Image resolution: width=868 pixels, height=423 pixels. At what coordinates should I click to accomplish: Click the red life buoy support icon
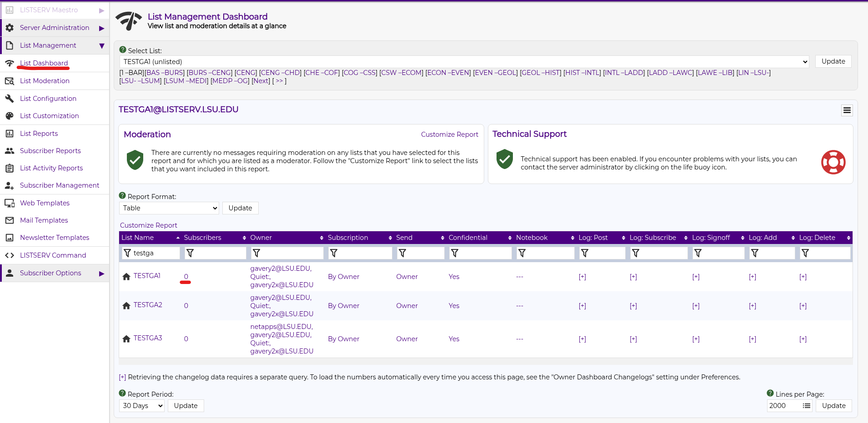[833, 162]
